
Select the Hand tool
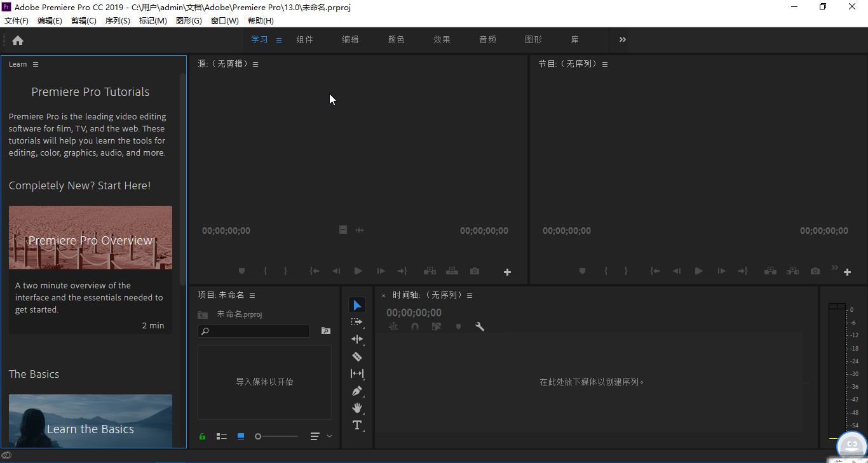pos(357,408)
